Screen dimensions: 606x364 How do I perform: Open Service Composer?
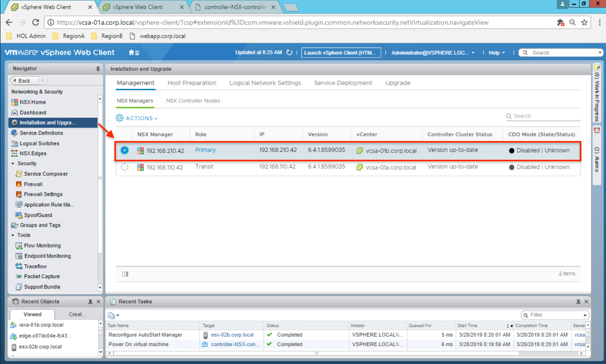point(46,174)
